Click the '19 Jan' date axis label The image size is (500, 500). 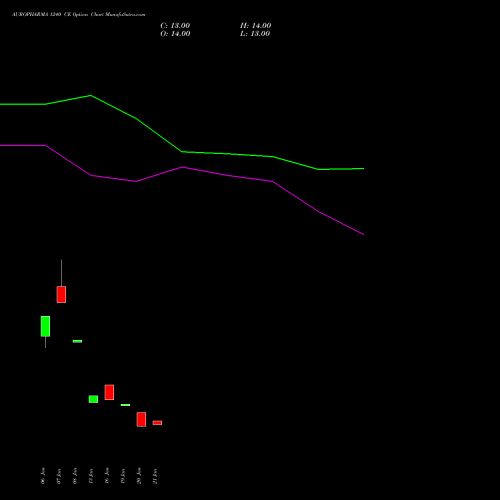click(x=123, y=476)
